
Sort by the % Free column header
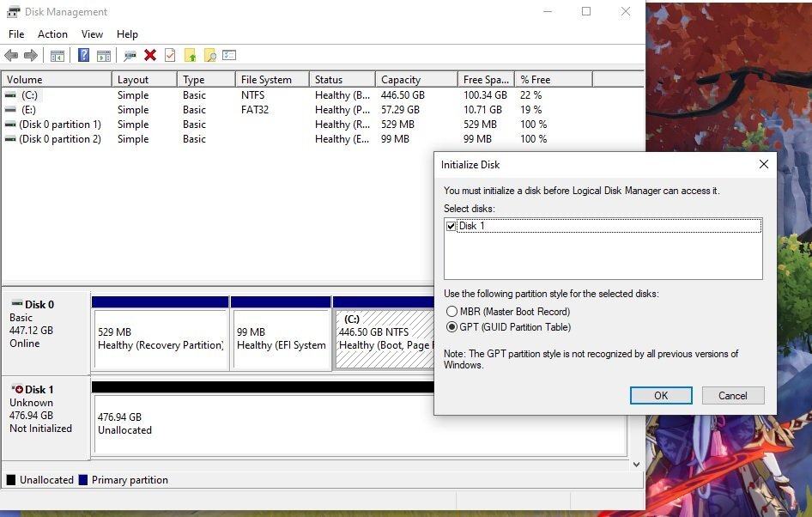(x=554, y=79)
